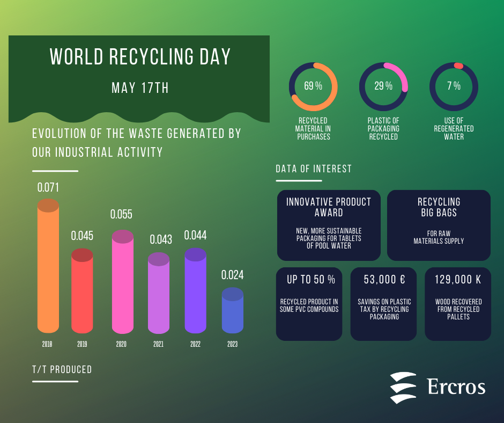The height and width of the screenshot is (423, 504).
Task: Click the 29% plastic packaging donut chart
Action: pos(383,87)
